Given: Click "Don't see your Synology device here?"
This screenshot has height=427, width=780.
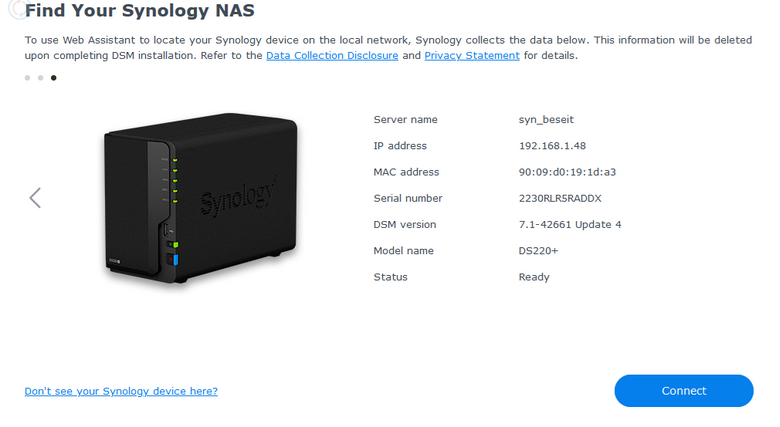Looking at the screenshot, I should pyautogui.click(x=121, y=391).
